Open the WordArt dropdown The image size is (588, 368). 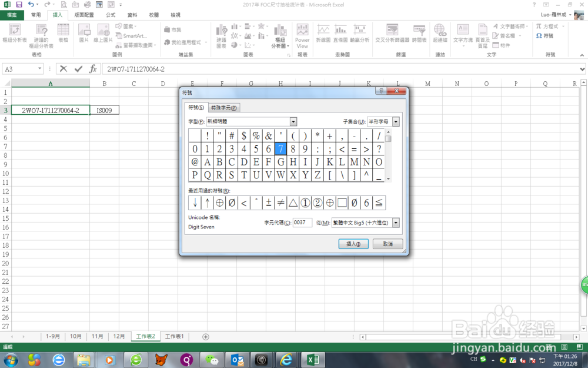point(510,26)
